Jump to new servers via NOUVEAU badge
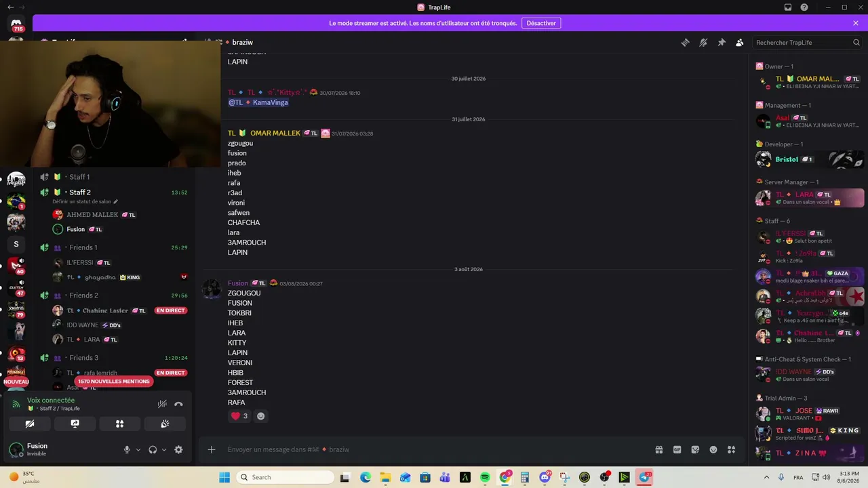Screen dimensions: 868x488 (x=16, y=382)
